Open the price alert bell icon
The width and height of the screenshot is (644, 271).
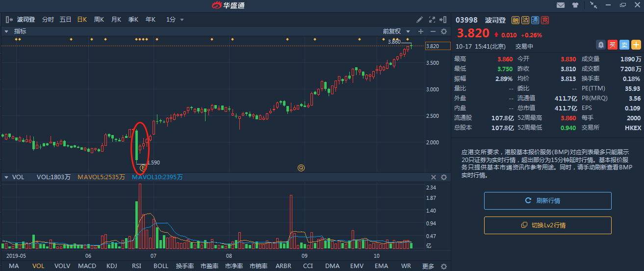coord(601,45)
